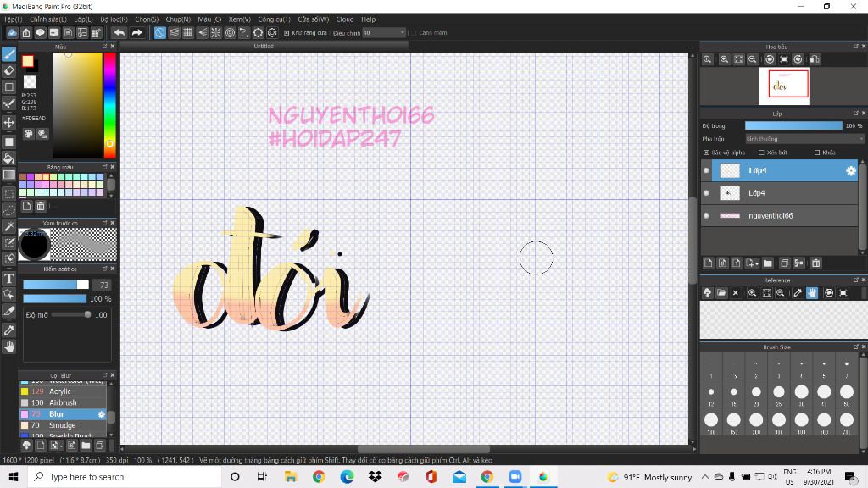Choose the radial snap guide icon
Image resolution: width=868 pixels, height=488 pixels.
click(216, 33)
